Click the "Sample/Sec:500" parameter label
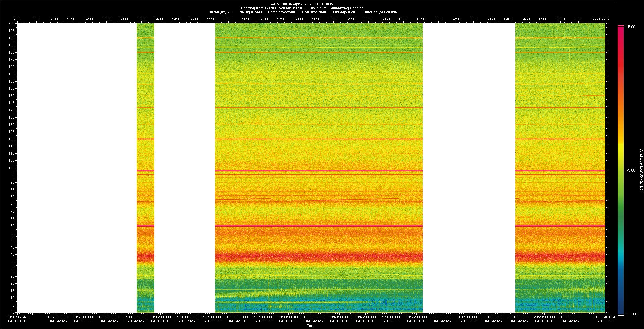 pos(281,12)
